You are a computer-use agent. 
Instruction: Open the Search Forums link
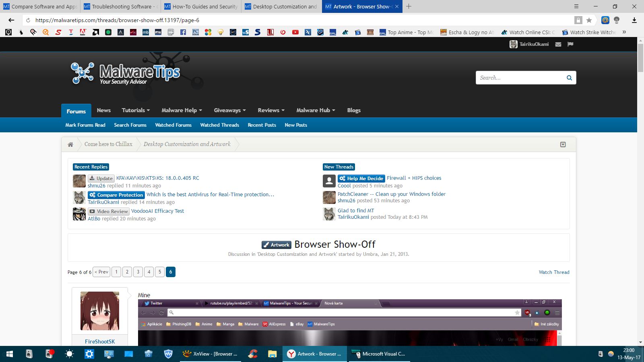(x=130, y=125)
